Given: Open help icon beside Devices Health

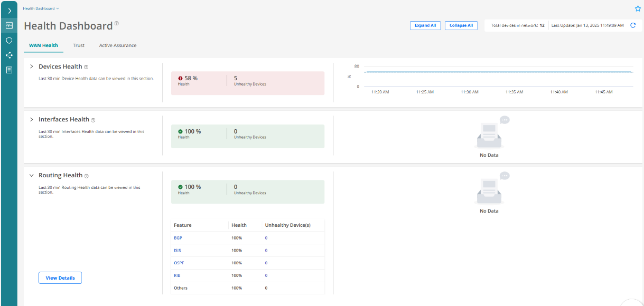Looking at the screenshot, I should 86,67.
